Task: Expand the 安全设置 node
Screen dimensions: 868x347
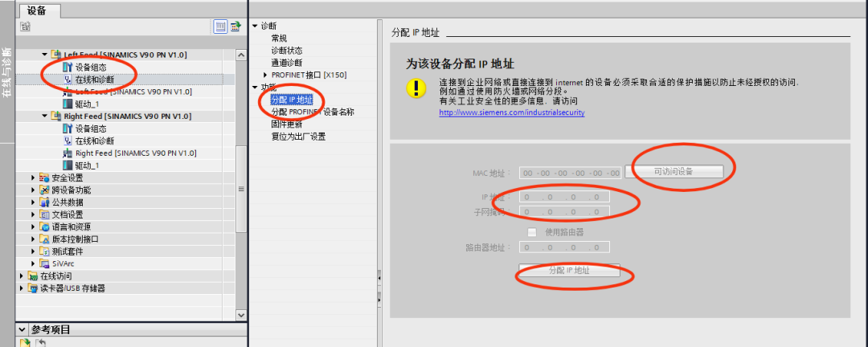Action: [x=33, y=178]
